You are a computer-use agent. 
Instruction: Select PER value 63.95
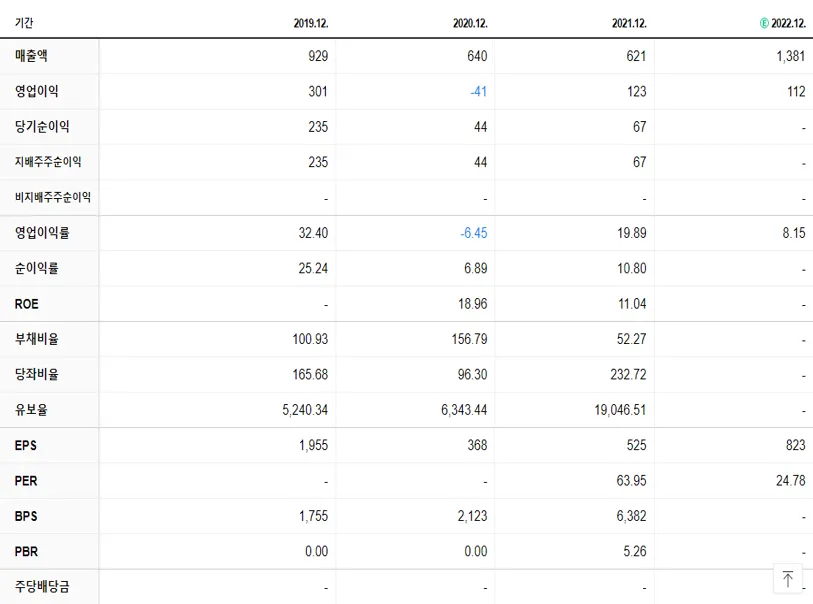(632, 481)
